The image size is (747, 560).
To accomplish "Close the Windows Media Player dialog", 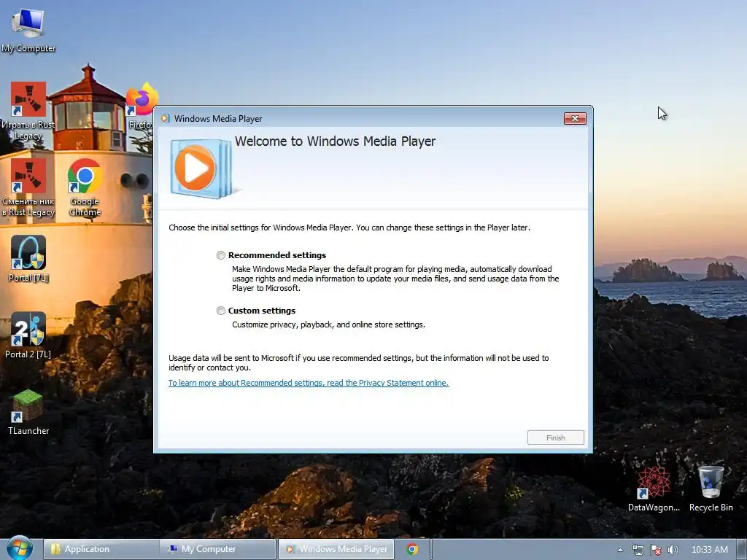I will coord(575,119).
